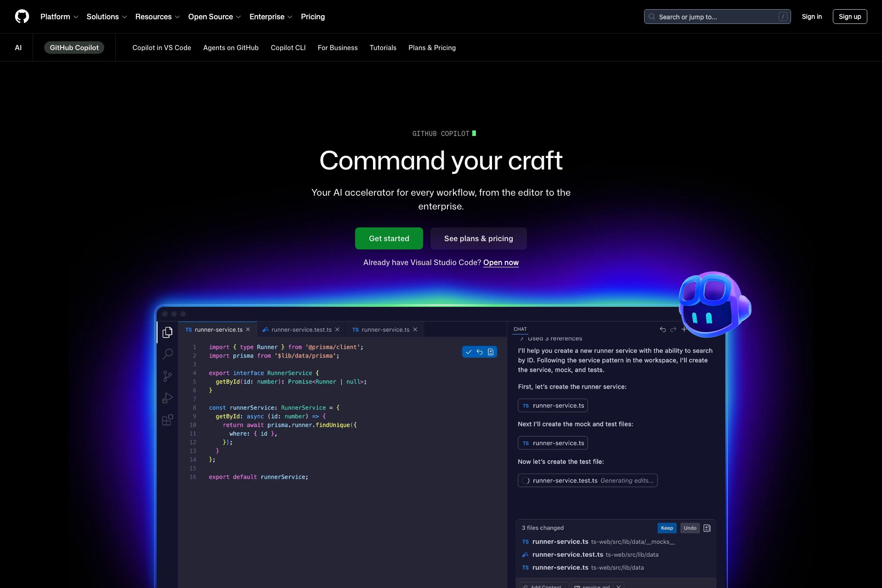Click the GitHub Octocat logo
The height and width of the screenshot is (588, 882).
[22, 17]
